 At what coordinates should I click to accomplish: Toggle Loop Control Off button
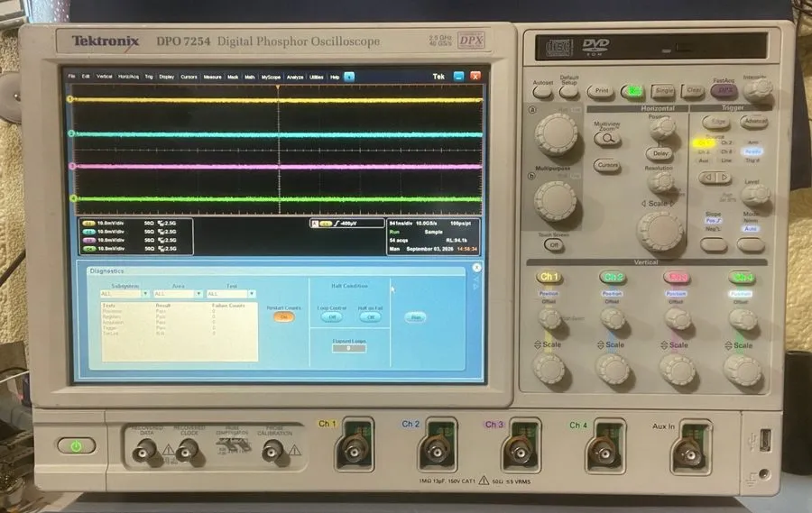(332, 316)
